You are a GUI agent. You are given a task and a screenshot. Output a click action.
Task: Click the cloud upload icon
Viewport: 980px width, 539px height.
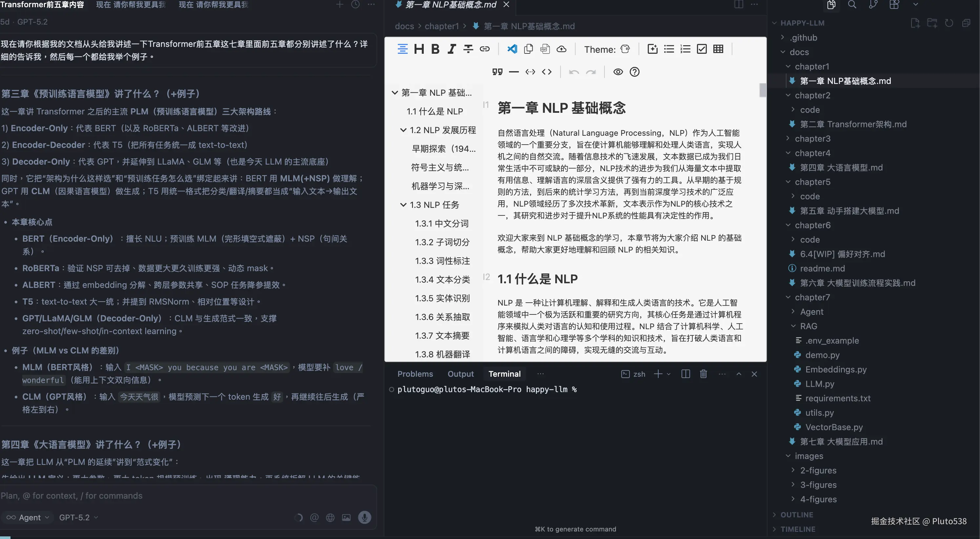point(561,49)
